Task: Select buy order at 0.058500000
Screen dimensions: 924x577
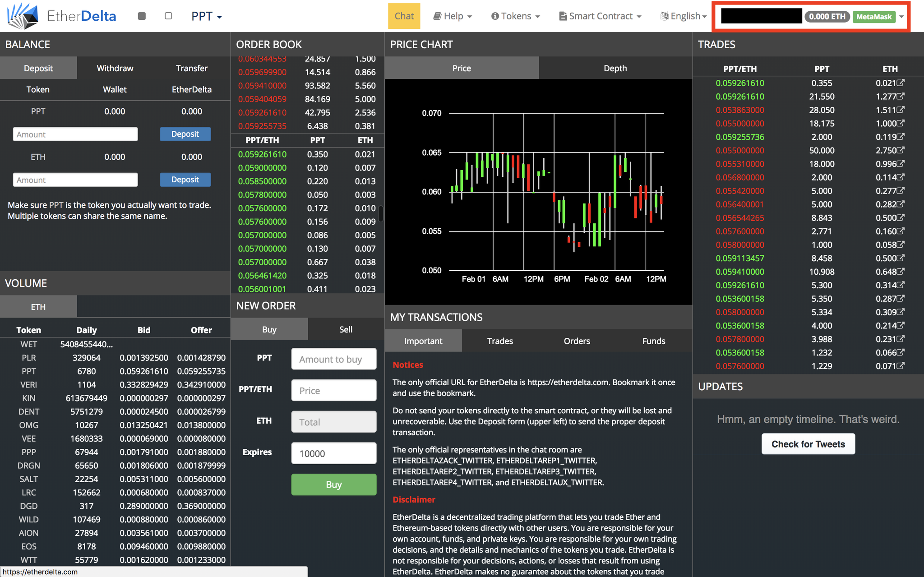Action: click(307, 181)
